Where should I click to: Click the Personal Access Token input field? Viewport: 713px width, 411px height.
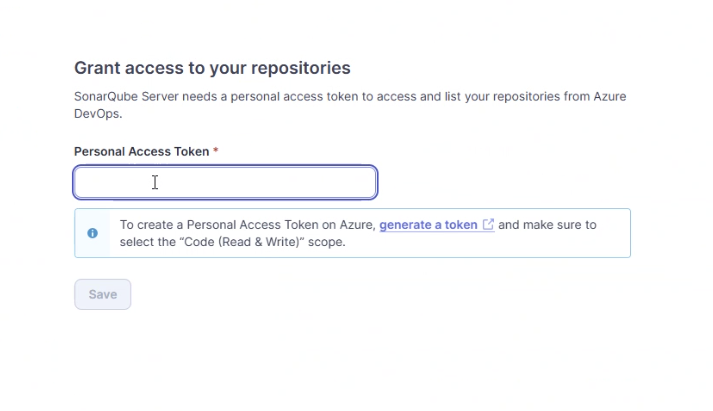pyautogui.click(x=225, y=182)
